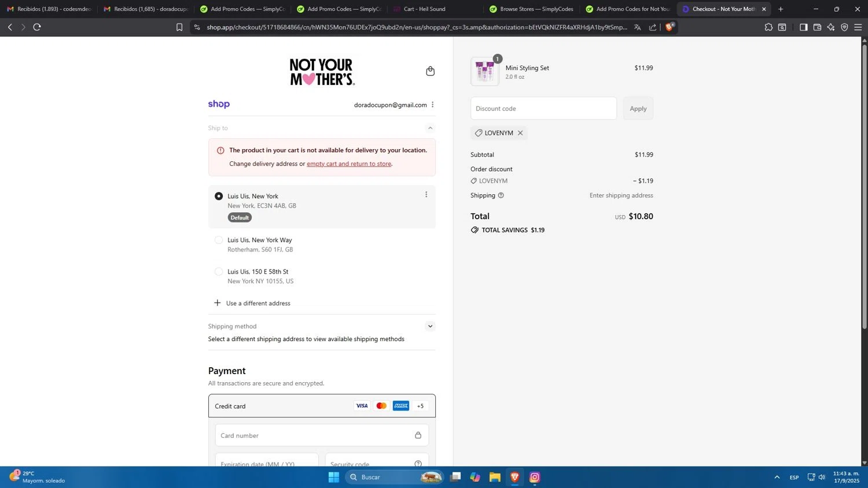Open Brave Shields icon
Image resolution: width=868 pixels, height=488 pixels.
pos(670,27)
